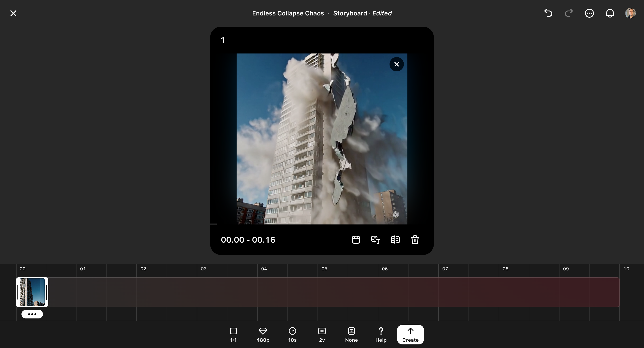Delete storyboard card 1 with the trash icon

415,240
